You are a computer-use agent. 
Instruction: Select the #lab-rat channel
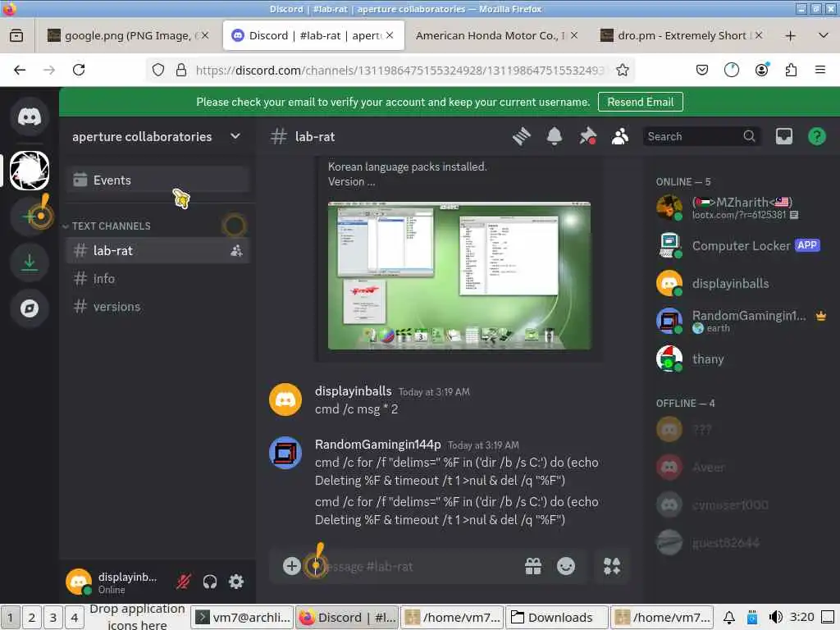158,250
